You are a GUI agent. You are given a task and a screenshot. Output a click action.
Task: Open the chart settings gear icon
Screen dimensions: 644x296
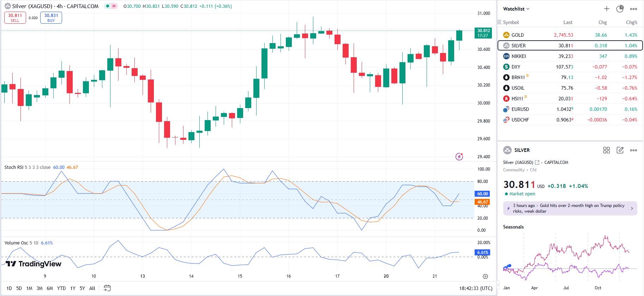485,276
